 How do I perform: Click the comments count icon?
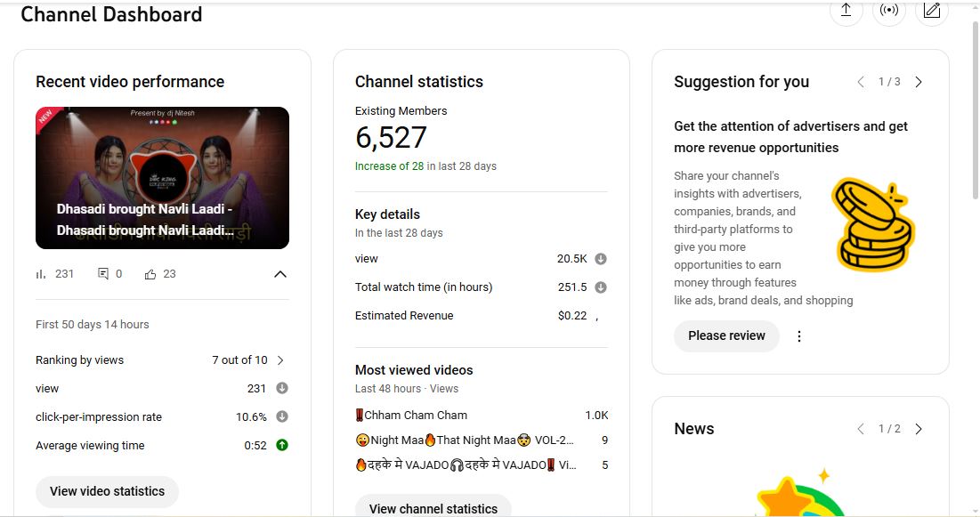[103, 274]
